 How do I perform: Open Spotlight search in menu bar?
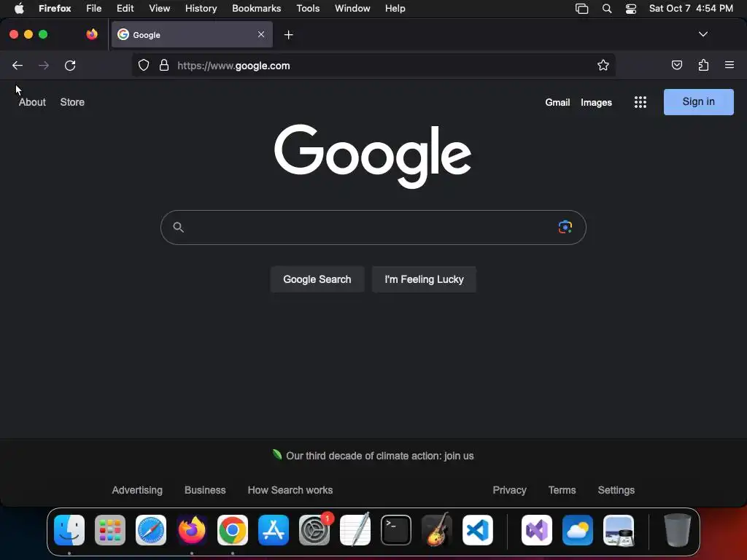[607, 9]
